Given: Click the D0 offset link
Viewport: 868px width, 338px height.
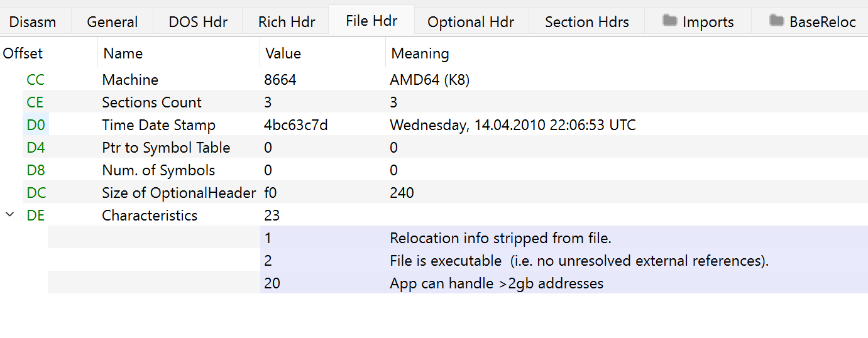Looking at the screenshot, I should click(36, 126).
